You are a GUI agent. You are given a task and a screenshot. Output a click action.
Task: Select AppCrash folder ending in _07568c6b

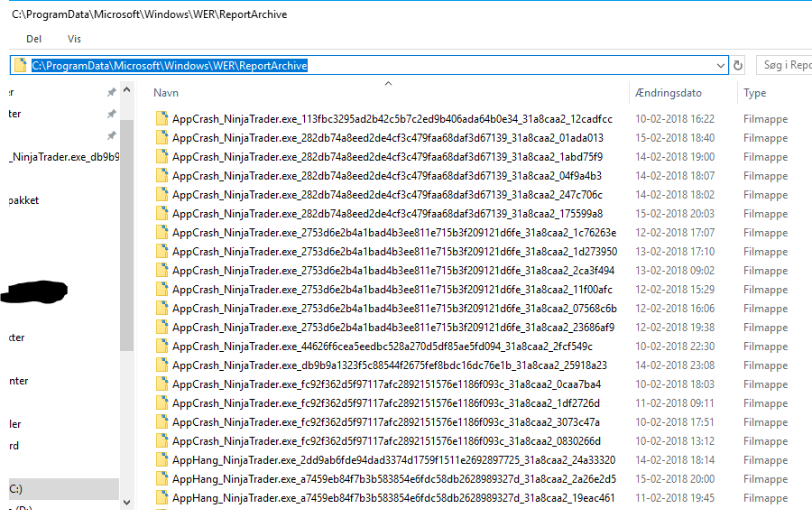394,309
